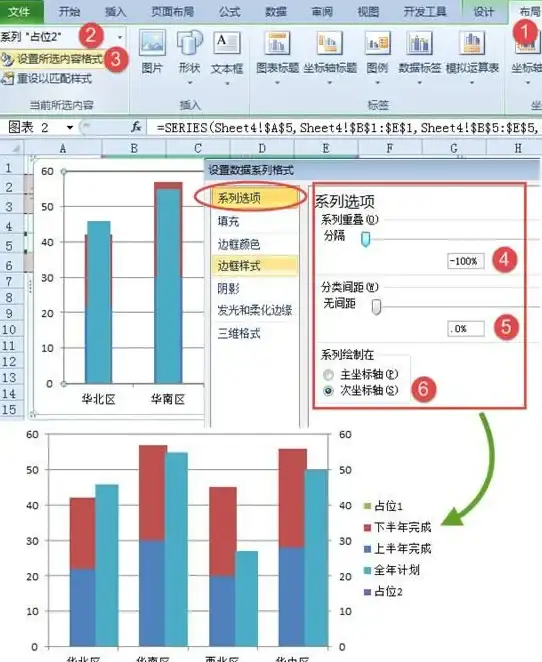The height and width of the screenshot is (662, 542).
Task: Open the 图表标题 chart title icon
Action: click(277, 43)
